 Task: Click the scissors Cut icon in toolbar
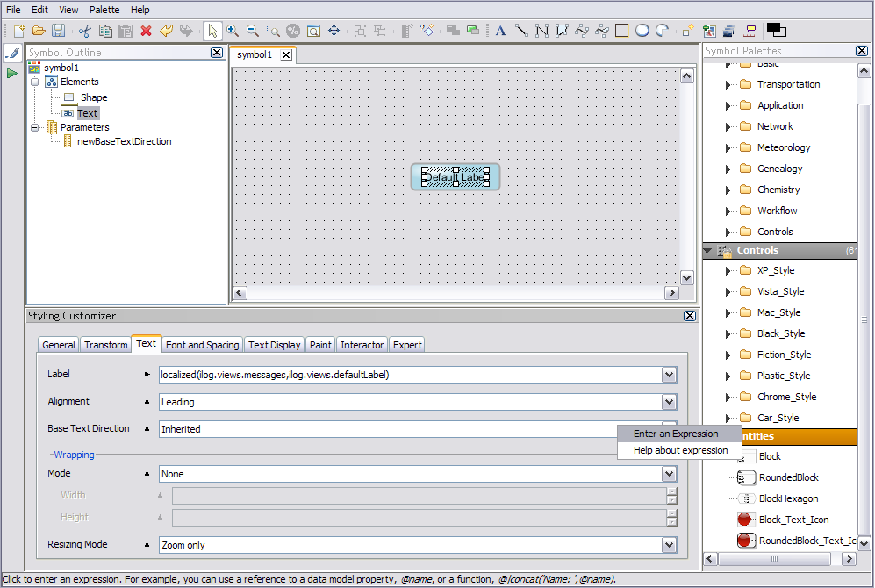(84, 31)
